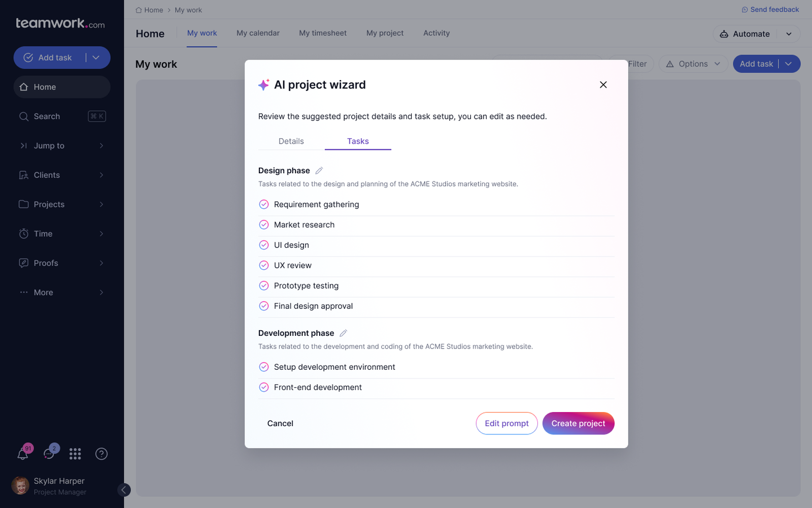
Task: Open the apps grid launcher
Action: pos(75,454)
